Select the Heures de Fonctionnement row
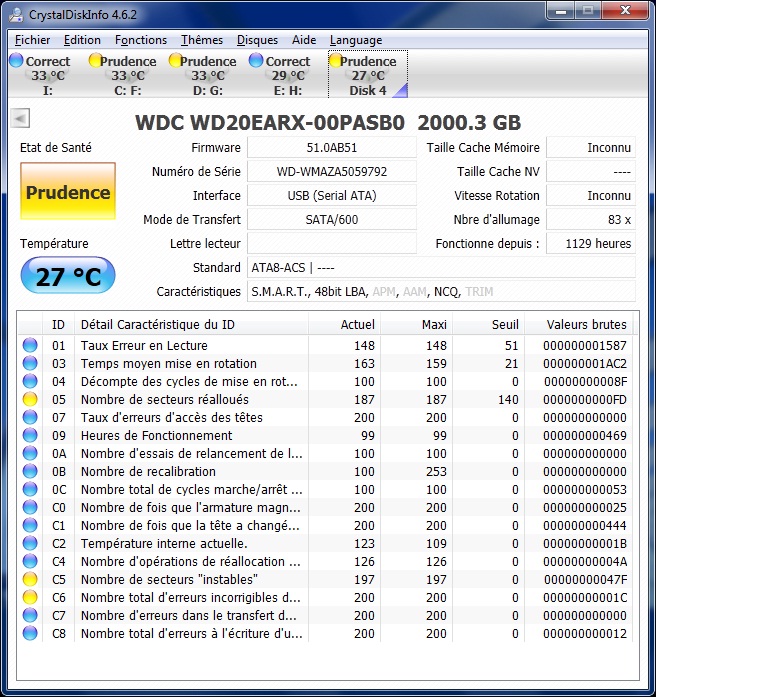The height and width of the screenshot is (697, 768). coord(325,435)
